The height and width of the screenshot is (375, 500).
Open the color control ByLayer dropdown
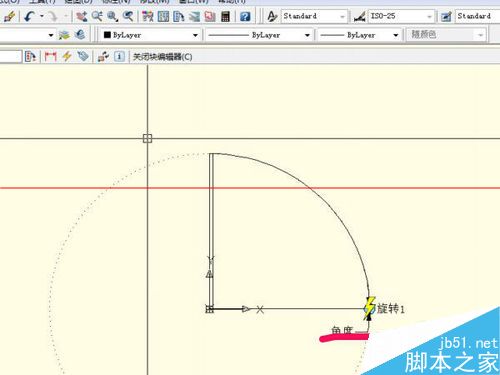click(151, 35)
